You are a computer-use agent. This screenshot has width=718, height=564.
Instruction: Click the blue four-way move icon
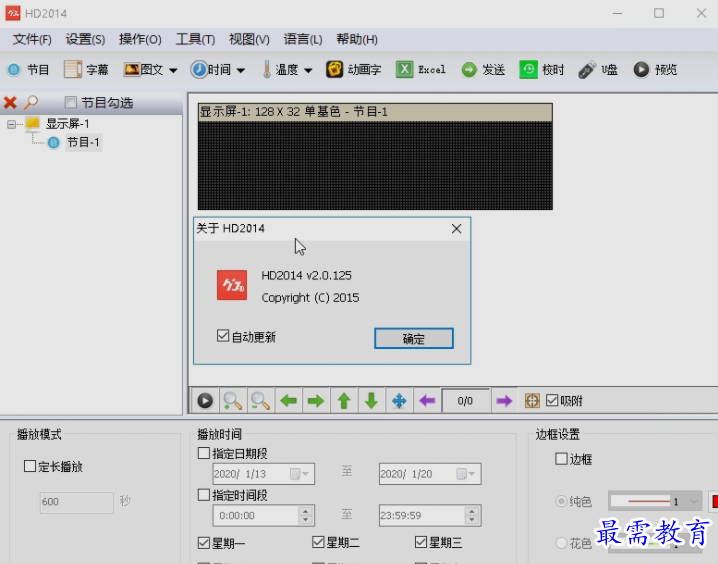(x=399, y=401)
